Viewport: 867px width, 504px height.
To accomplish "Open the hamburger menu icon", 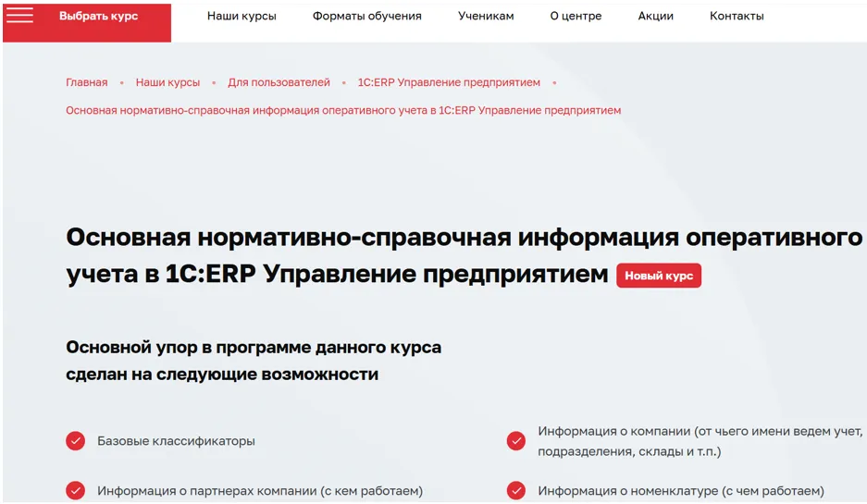I will (x=19, y=16).
